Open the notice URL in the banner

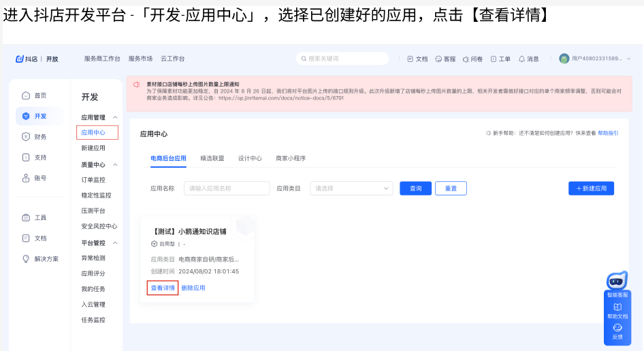281,98
